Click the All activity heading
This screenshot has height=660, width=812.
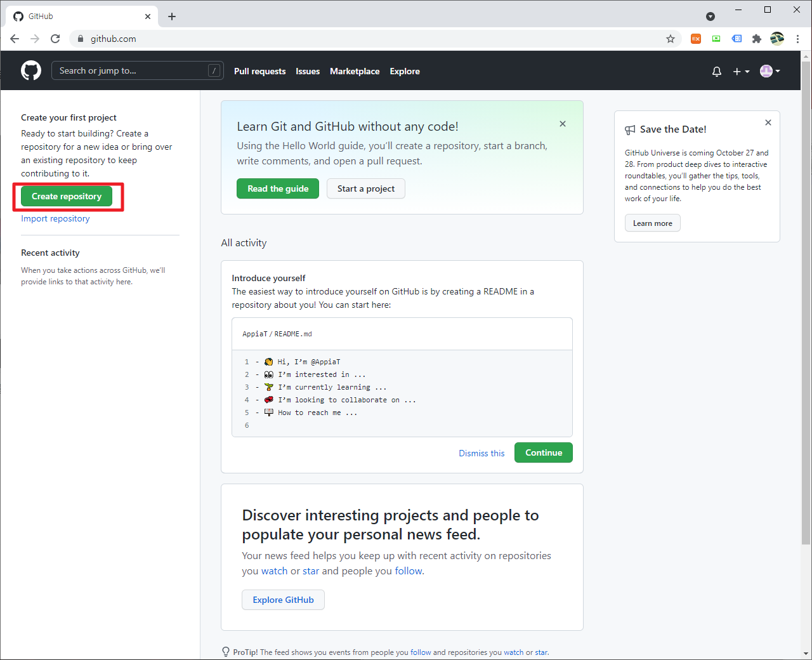point(244,242)
